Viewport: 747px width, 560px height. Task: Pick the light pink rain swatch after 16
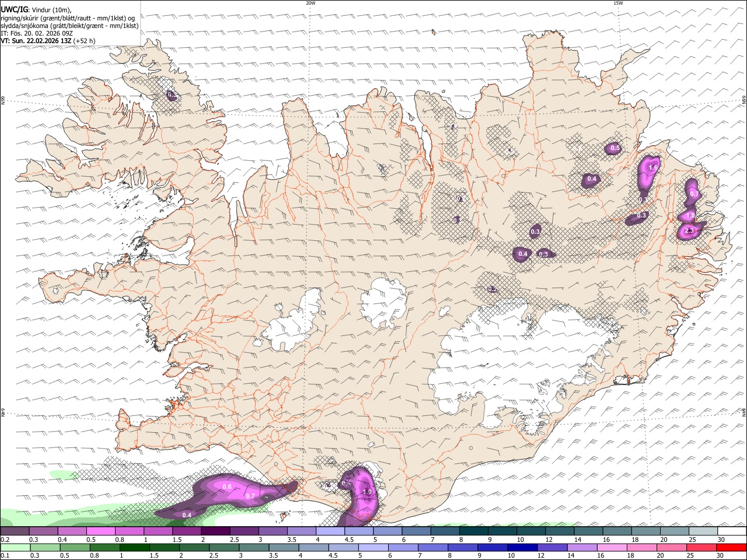612,548
